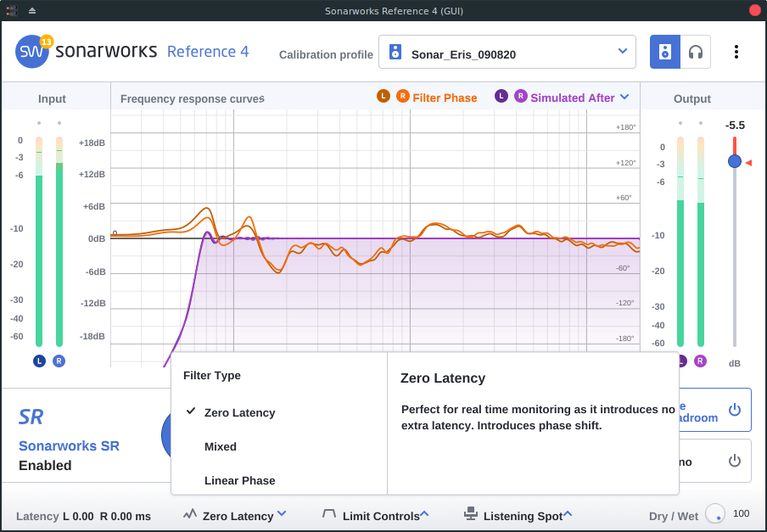Toggle input meter left channel L badge

point(39,361)
